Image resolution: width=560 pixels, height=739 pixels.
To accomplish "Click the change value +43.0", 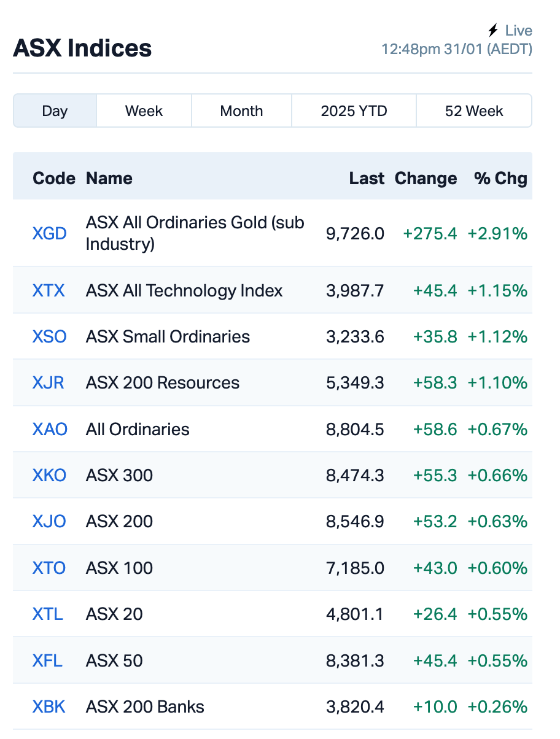I will [x=435, y=568].
